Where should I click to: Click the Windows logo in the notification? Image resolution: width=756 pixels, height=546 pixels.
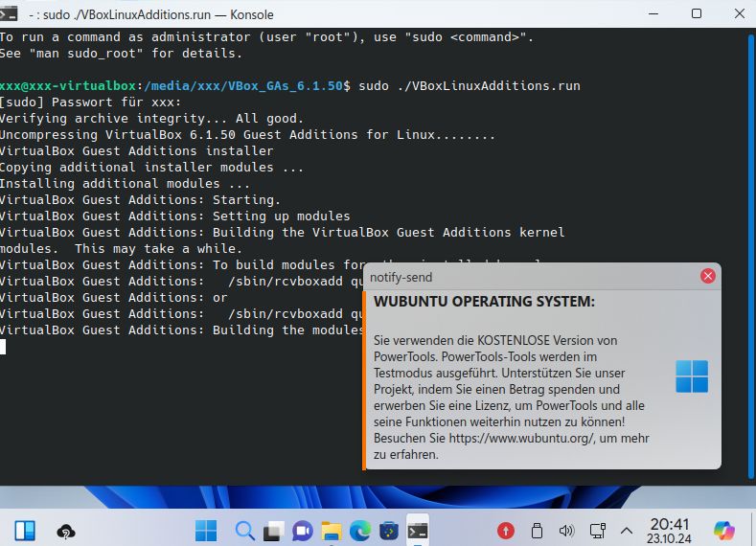click(692, 376)
